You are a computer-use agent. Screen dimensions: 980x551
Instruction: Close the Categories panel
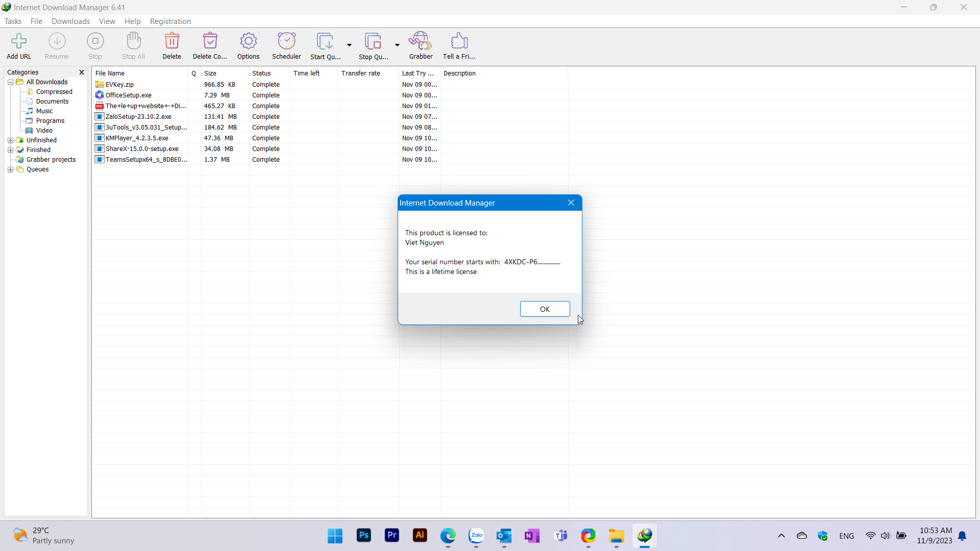[x=81, y=72]
